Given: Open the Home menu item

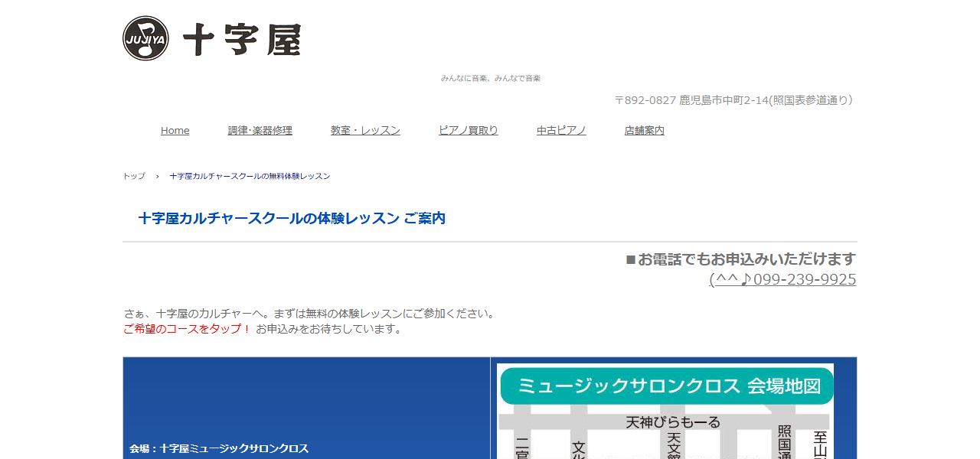Looking at the screenshot, I should [175, 131].
